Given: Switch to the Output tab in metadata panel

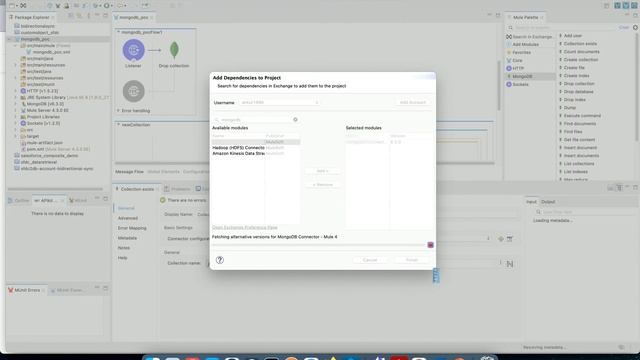Looking at the screenshot, I should [x=548, y=202].
